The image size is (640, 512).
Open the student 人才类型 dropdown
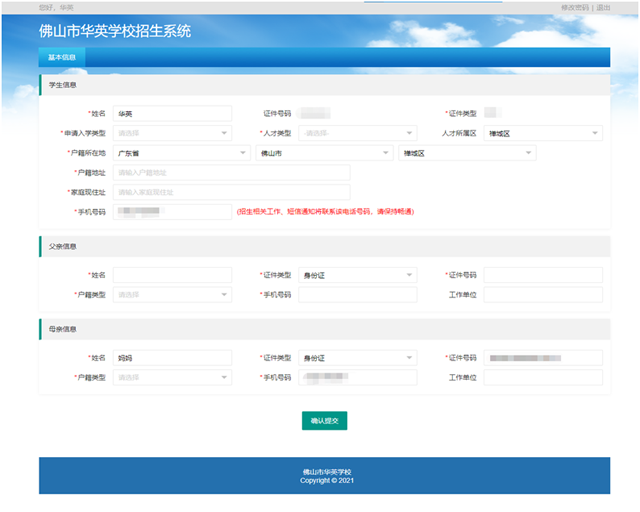pos(357,133)
